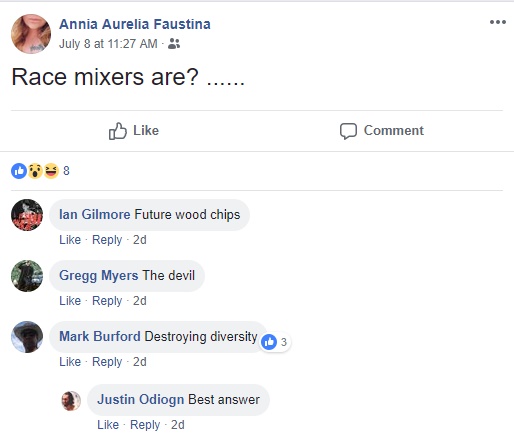514x441 pixels.
Task: Click the laughing haha reaction emoji
Action: (51, 171)
